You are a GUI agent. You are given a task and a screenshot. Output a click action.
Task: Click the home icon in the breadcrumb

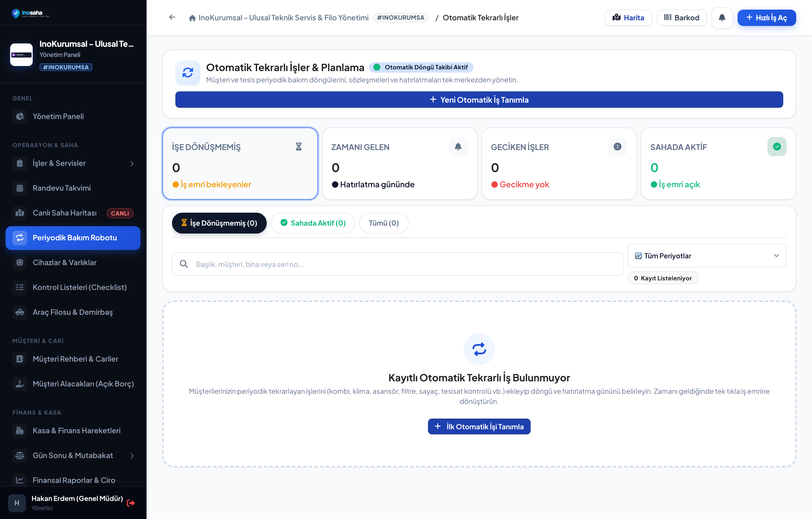click(192, 18)
